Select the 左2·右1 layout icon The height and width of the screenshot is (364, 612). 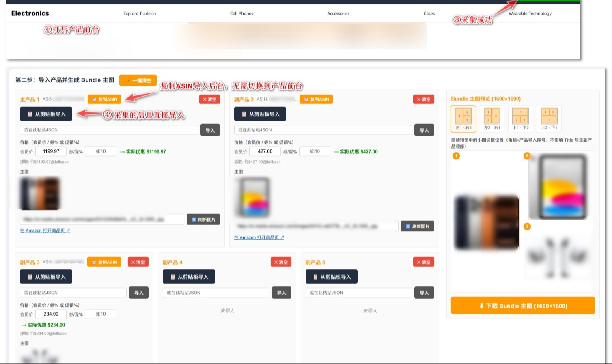(492, 118)
